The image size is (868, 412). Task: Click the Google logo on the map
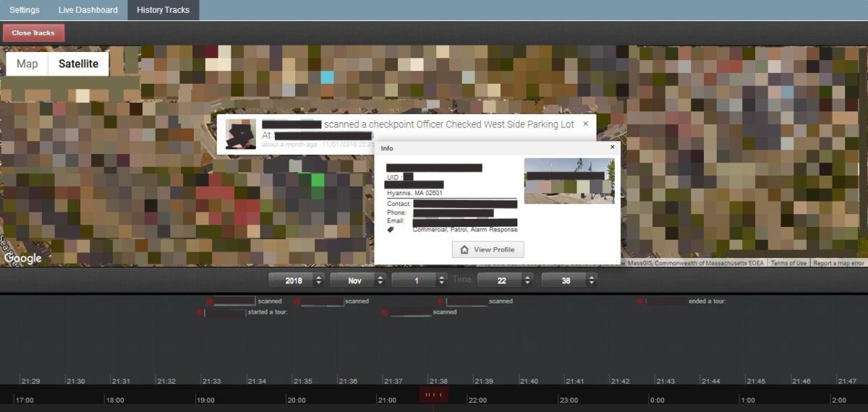tap(23, 258)
